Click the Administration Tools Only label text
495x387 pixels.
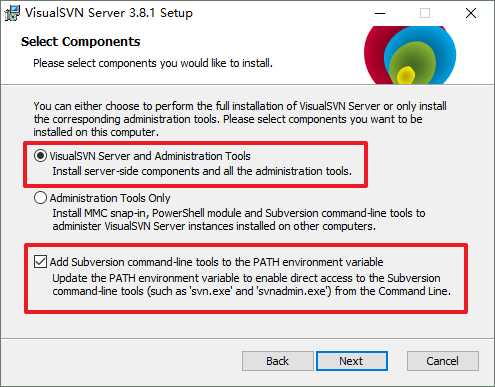coord(110,198)
